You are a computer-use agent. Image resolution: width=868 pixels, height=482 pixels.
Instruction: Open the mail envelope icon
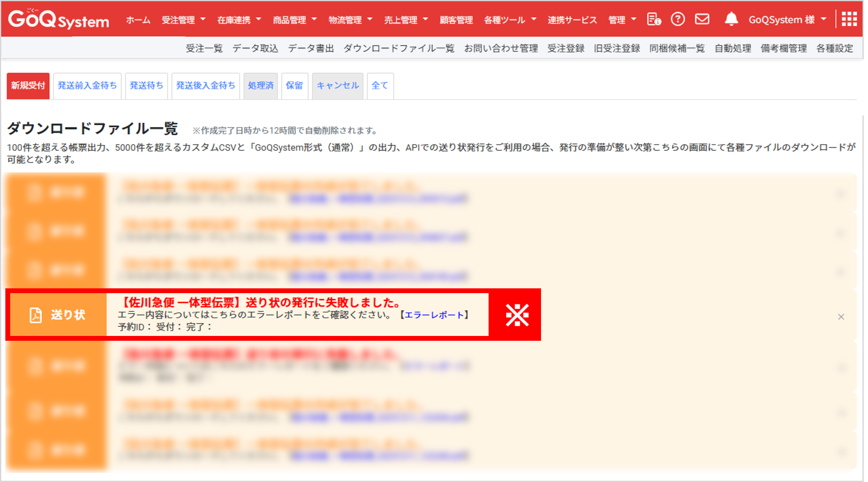(x=702, y=20)
